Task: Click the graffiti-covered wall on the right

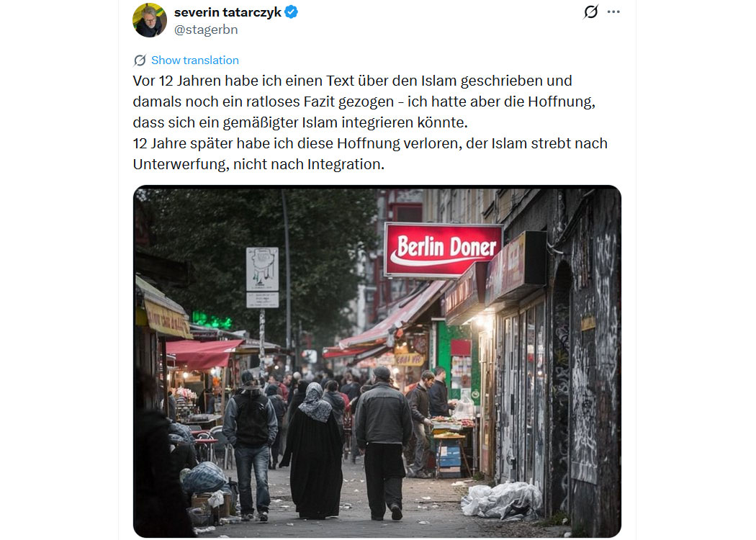Action: [586, 361]
